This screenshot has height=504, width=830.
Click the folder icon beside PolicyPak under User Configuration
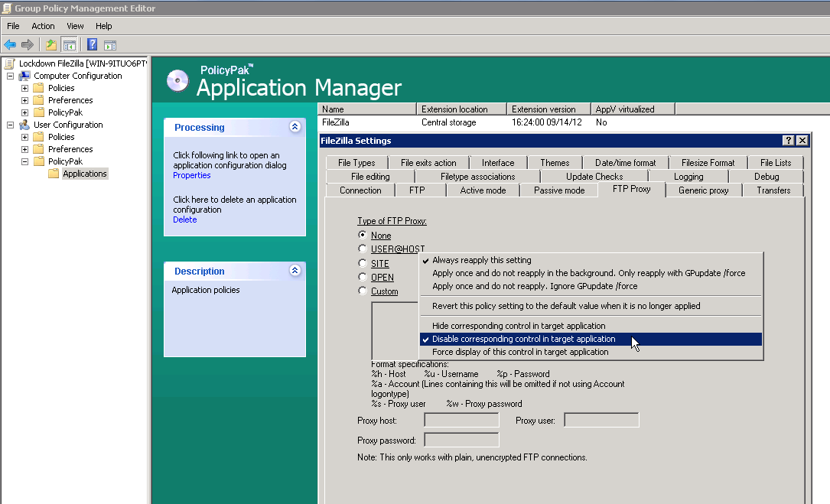click(x=39, y=161)
